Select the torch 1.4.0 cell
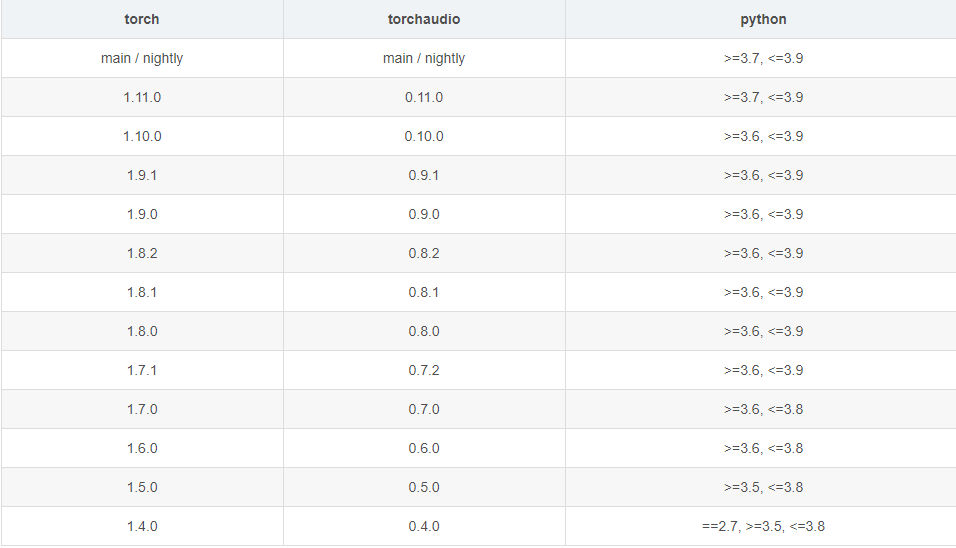This screenshot has height=548, width=956. (142, 527)
